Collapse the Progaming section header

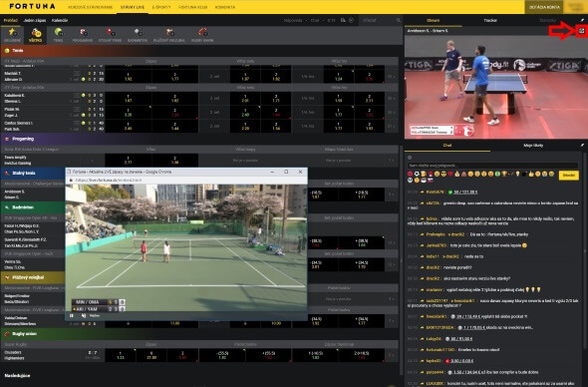click(201, 139)
